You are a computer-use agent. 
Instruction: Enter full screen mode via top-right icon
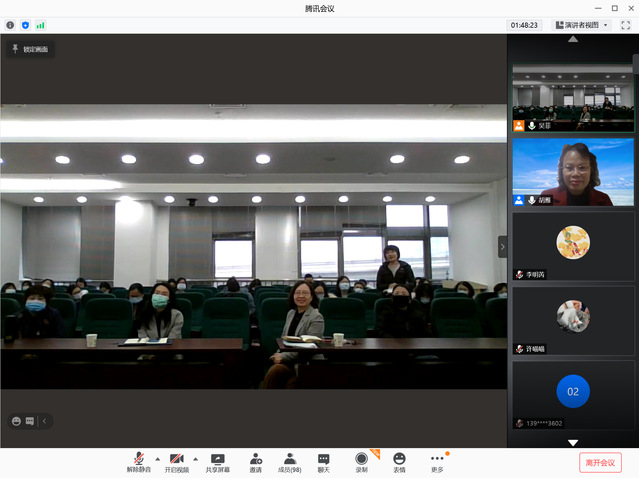pyautogui.click(x=625, y=25)
